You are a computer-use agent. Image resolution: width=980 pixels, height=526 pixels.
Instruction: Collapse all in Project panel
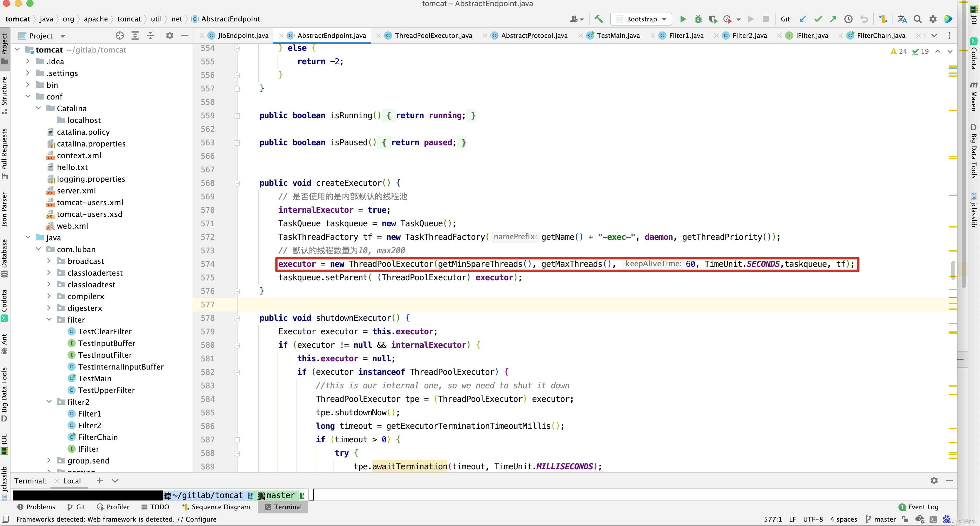coord(150,36)
